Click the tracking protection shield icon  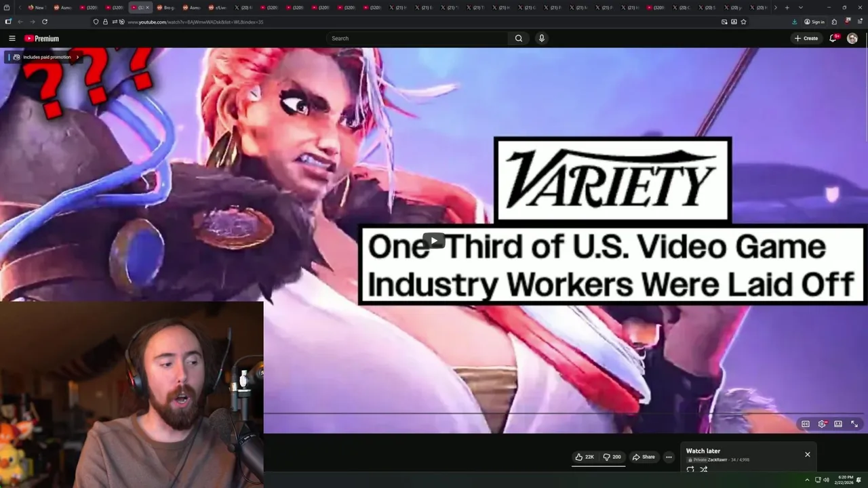click(96, 22)
